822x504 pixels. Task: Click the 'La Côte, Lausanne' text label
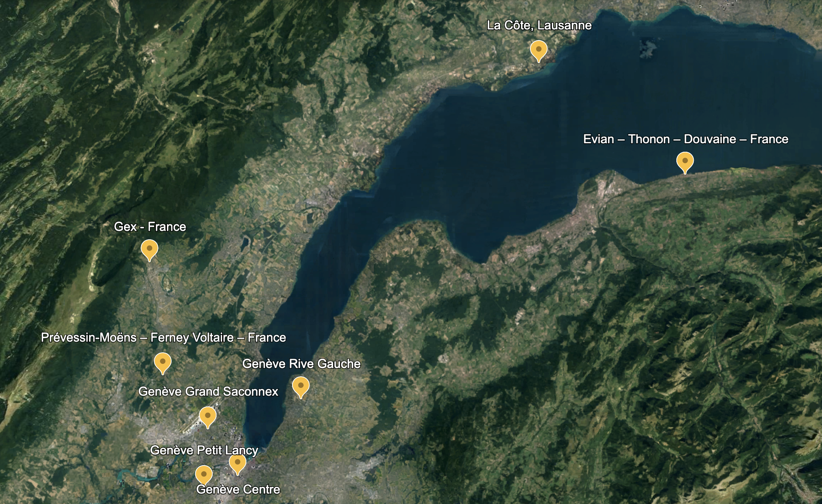(539, 26)
